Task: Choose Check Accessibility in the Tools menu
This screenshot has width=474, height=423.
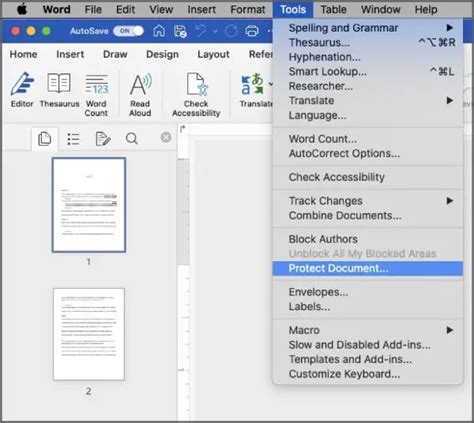Action: point(368,177)
